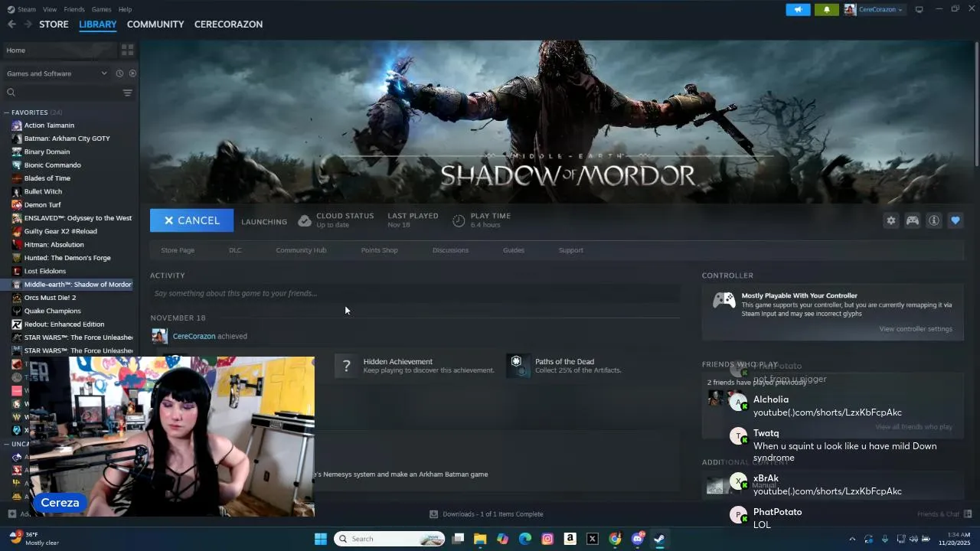This screenshot has height=551, width=980.
Task: Open the Points Shop link
Action: pos(379,250)
